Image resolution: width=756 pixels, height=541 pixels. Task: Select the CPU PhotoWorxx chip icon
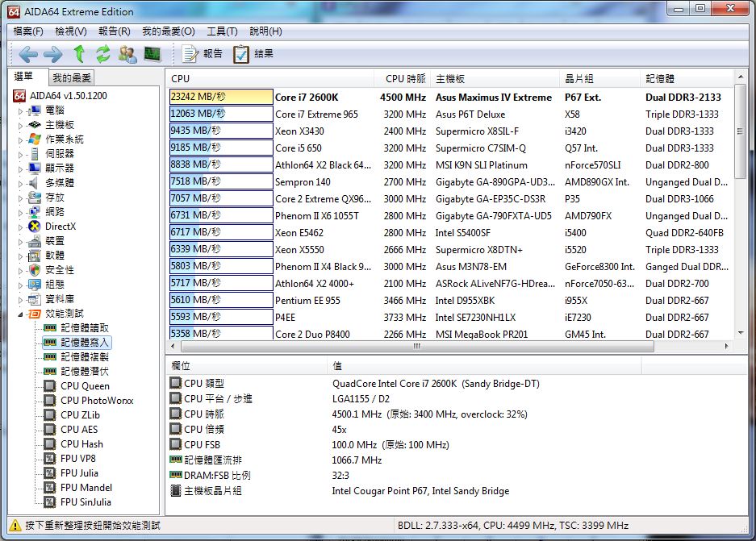[x=50, y=401]
